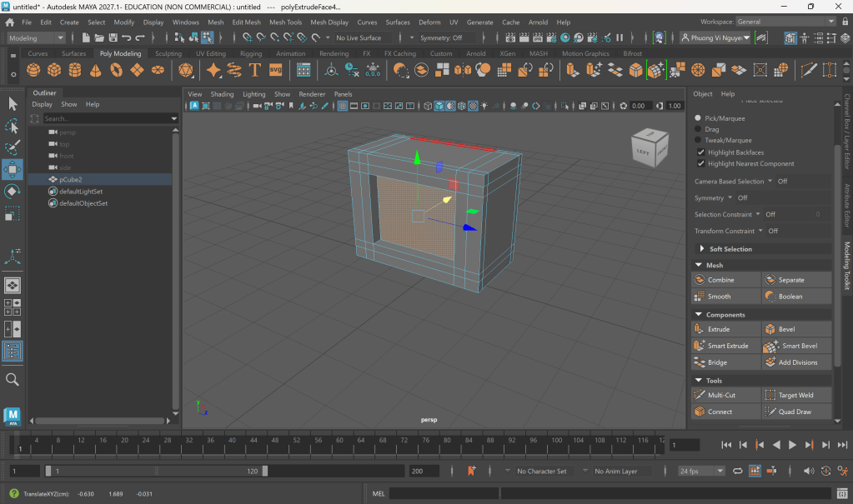Click the Add Divisions button
Viewport: 853px width, 504px height.
coord(797,362)
